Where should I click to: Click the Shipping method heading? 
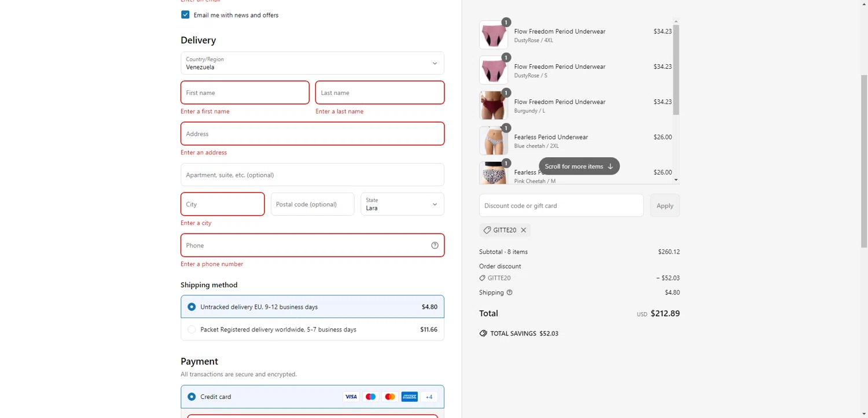click(209, 285)
